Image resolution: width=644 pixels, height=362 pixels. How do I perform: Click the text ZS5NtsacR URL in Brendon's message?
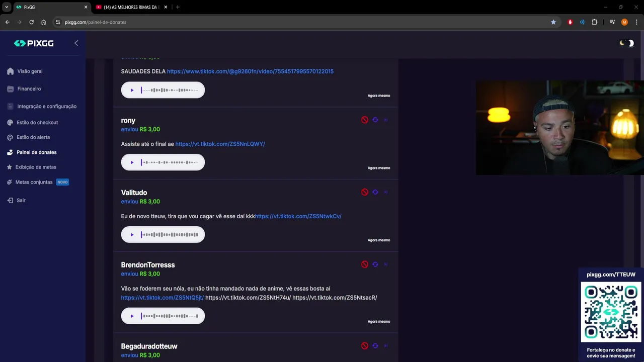click(x=335, y=298)
